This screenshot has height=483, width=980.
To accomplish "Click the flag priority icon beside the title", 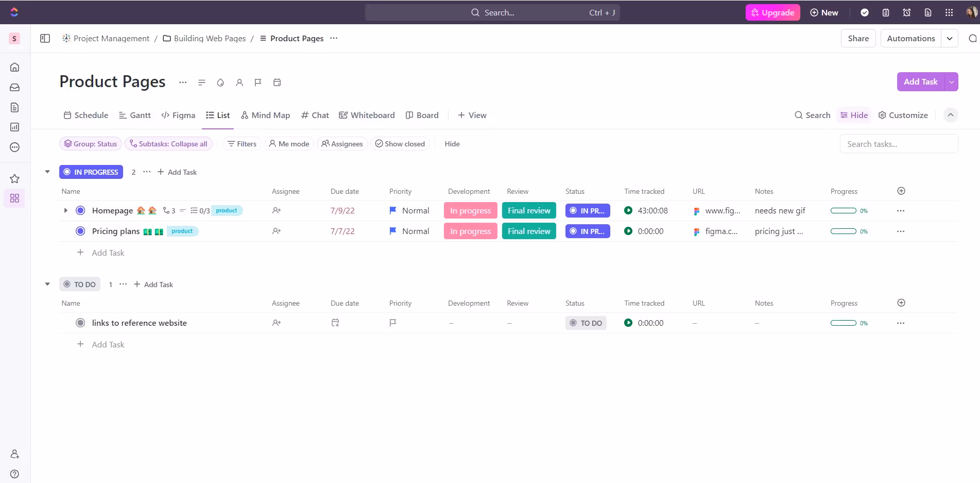I will (x=258, y=82).
